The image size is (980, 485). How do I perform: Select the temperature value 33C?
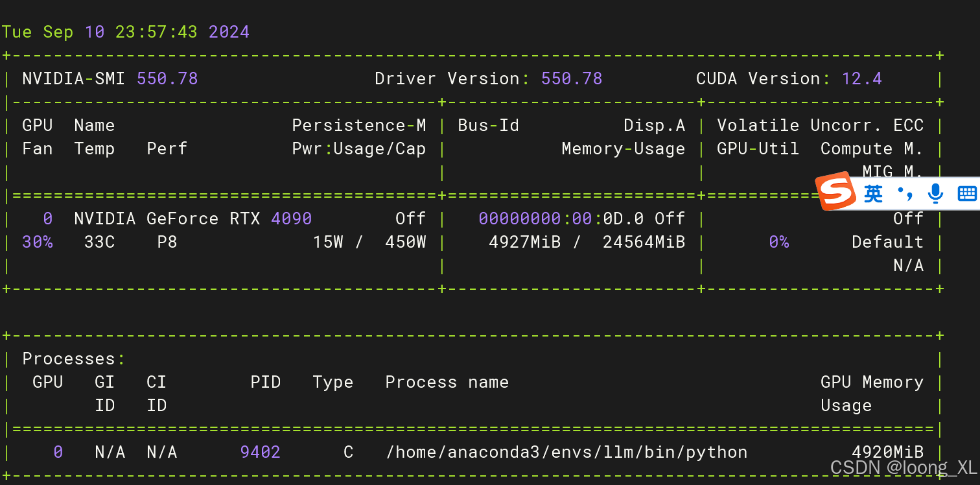pyautogui.click(x=100, y=242)
